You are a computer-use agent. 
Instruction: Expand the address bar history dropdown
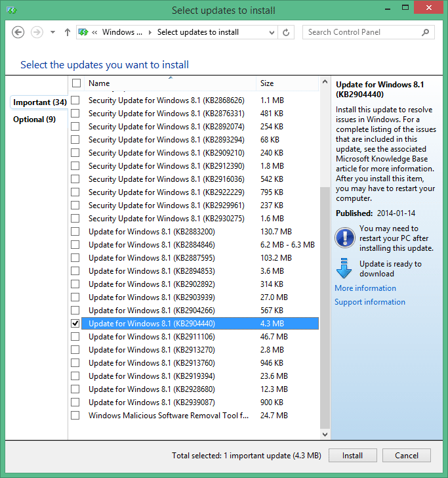(272, 32)
